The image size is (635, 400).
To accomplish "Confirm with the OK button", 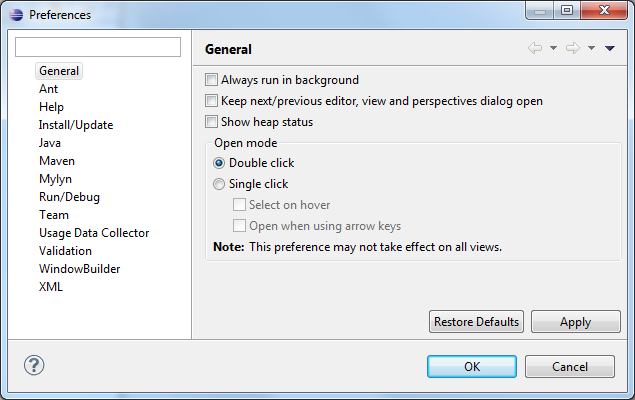I will [472, 367].
